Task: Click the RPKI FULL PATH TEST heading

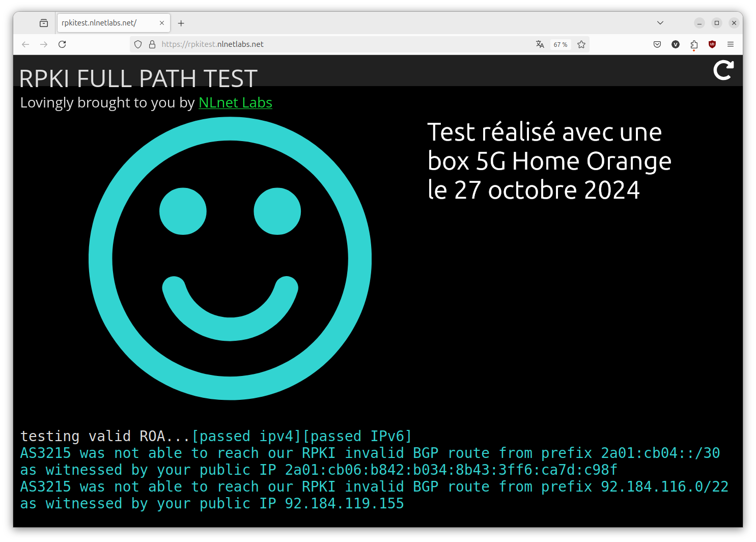Action: 138,78
